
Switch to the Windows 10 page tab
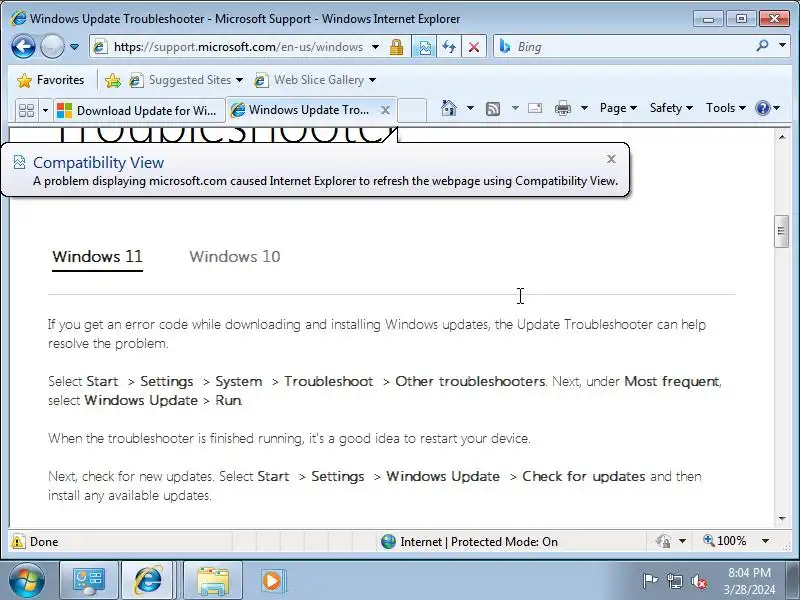[x=235, y=257]
